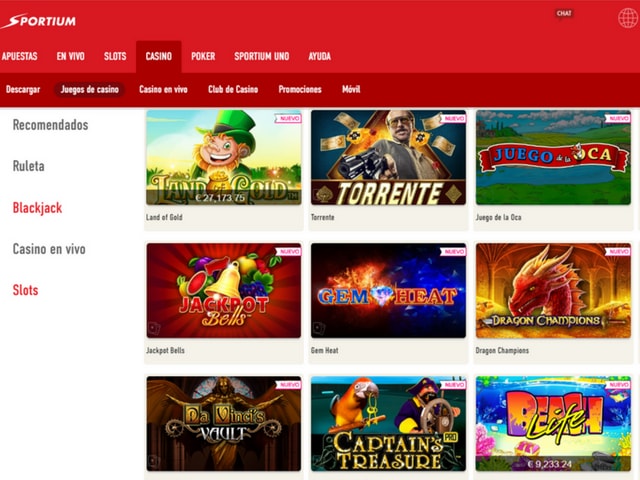Click the 'Dragon Champions' caption text
Screen dimensions: 640x480
502,350
